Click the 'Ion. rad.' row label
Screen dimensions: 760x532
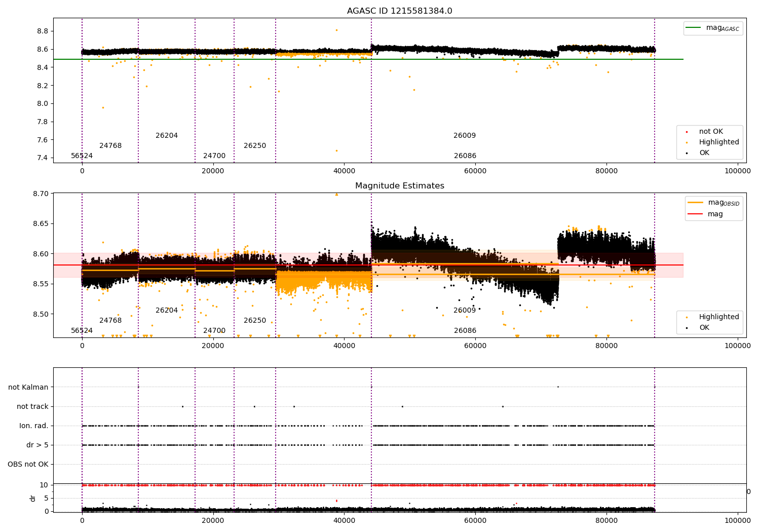pos(34,426)
